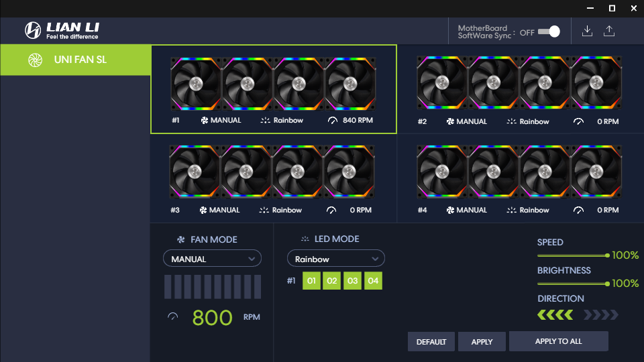Select fan group #2 first fan thumbnail
Viewport: 644px width, 362px height.
[x=442, y=83]
